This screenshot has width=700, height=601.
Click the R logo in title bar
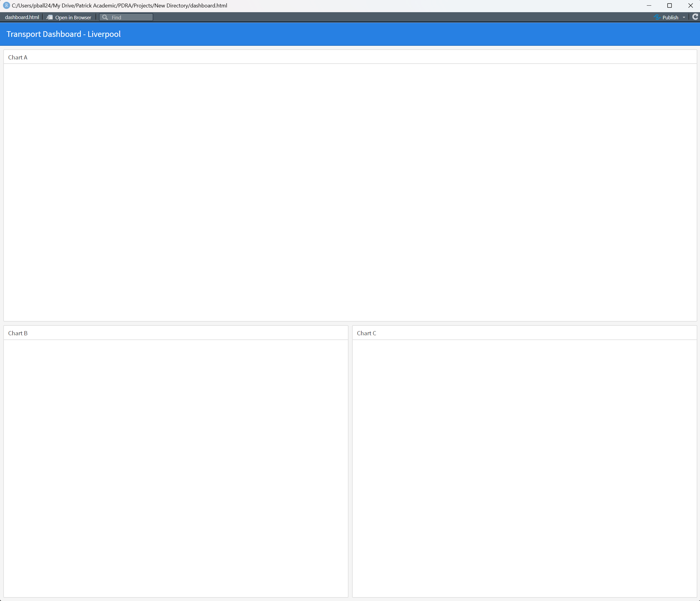(x=6, y=5)
